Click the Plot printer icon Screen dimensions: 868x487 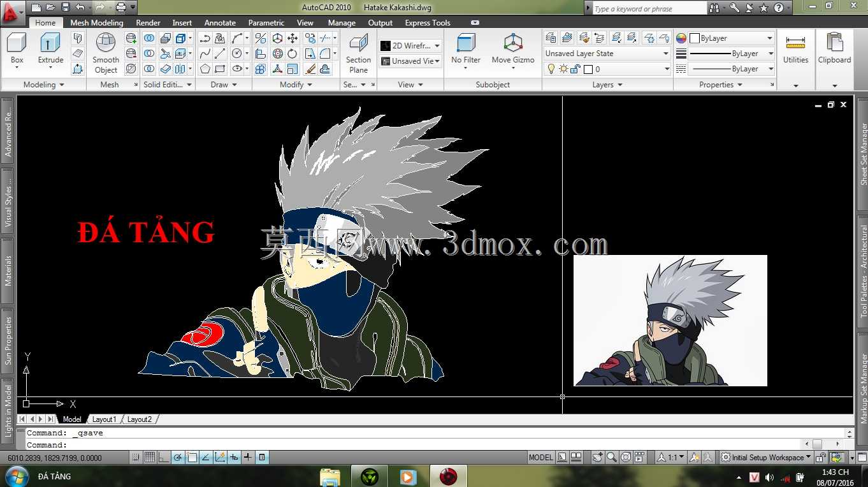tap(120, 8)
